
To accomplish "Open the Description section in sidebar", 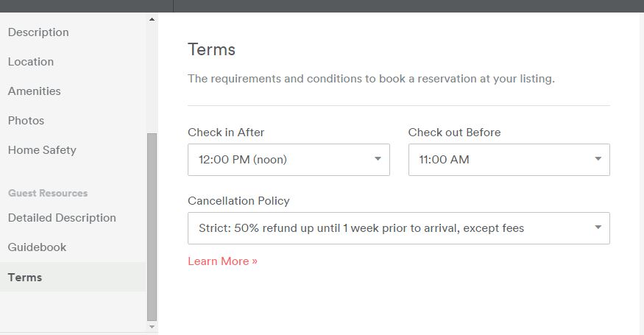I will click(x=38, y=32).
